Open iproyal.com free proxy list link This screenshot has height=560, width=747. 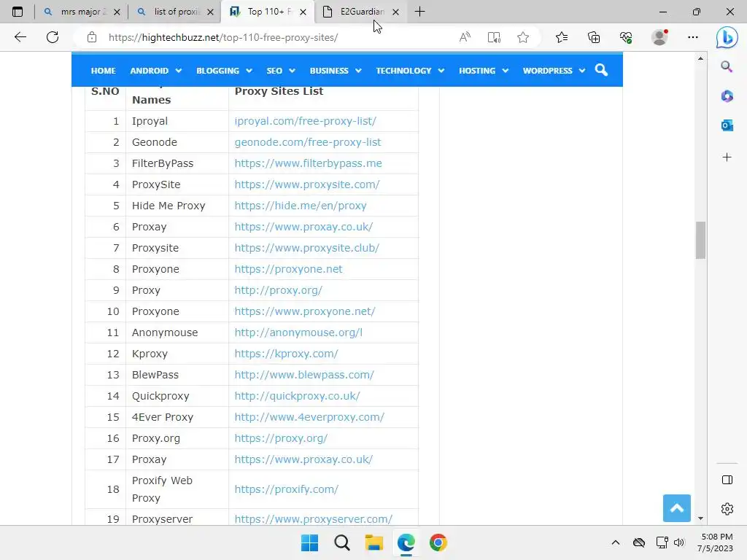tap(306, 121)
